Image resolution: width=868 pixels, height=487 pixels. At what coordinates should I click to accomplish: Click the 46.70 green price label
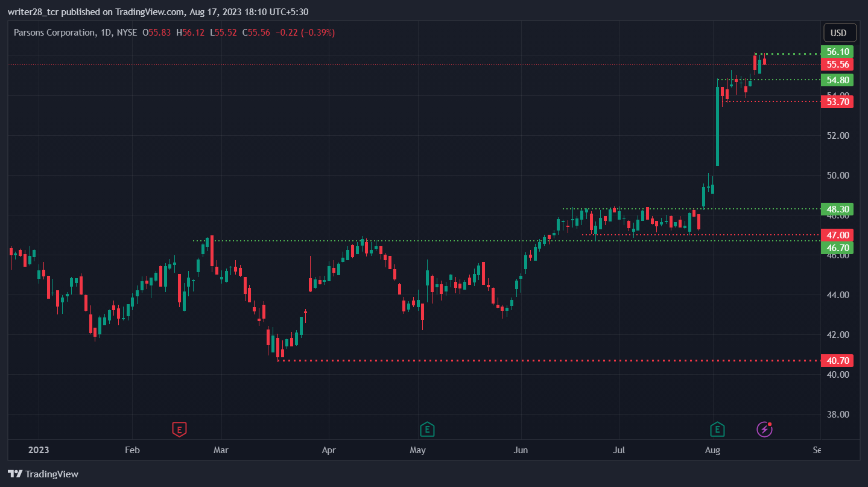pos(838,247)
